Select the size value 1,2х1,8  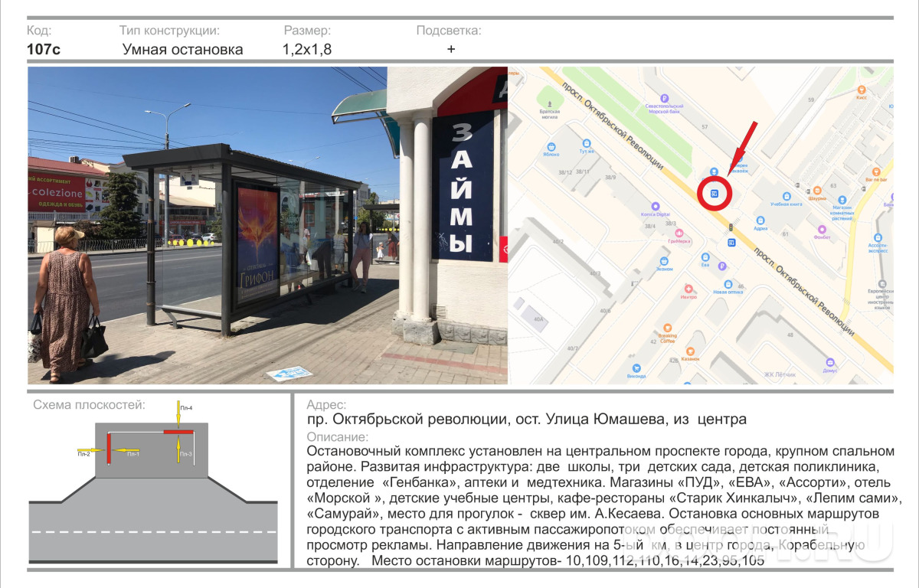click(x=307, y=50)
